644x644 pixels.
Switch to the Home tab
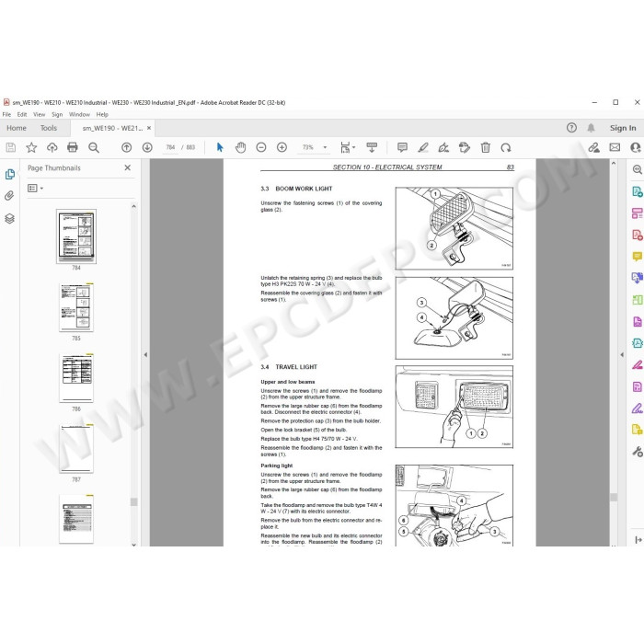click(x=17, y=128)
